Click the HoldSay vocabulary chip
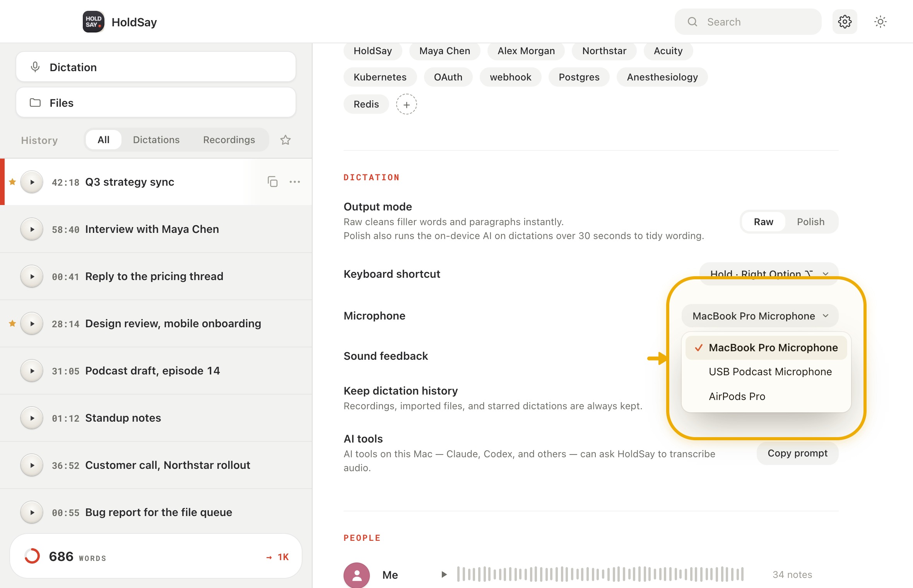The width and height of the screenshot is (913, 588). click(x=373, y=51)
